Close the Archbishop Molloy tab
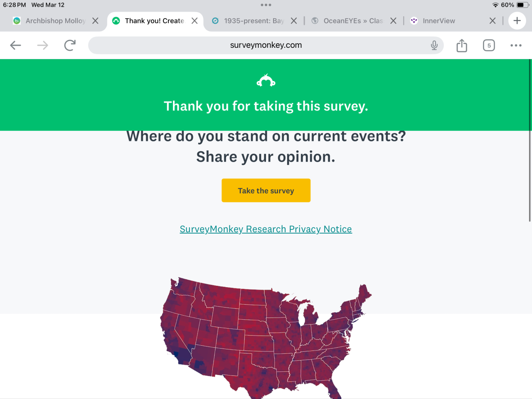 tap(96, 21)
